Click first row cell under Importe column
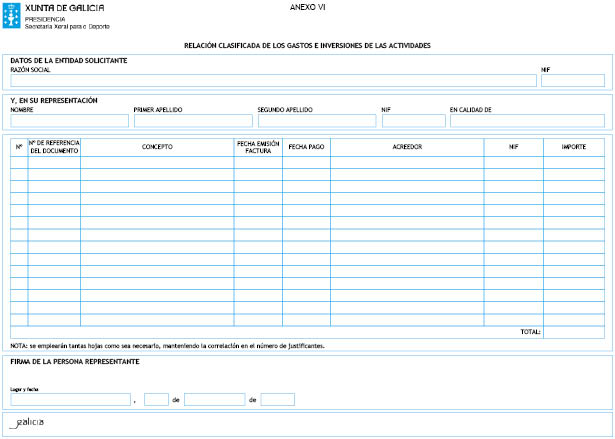 pos(573,162)
